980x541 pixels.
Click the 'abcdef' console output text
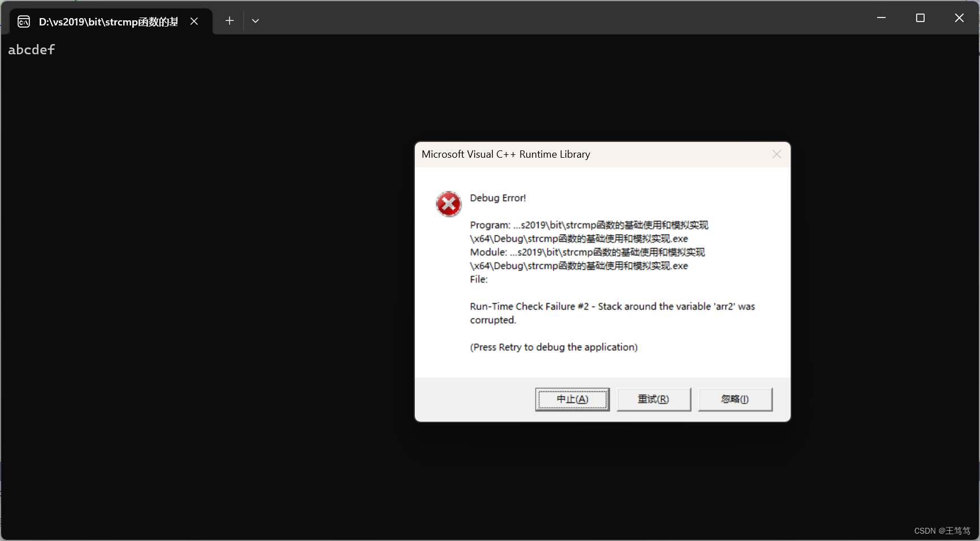click(x=32, y=50)
